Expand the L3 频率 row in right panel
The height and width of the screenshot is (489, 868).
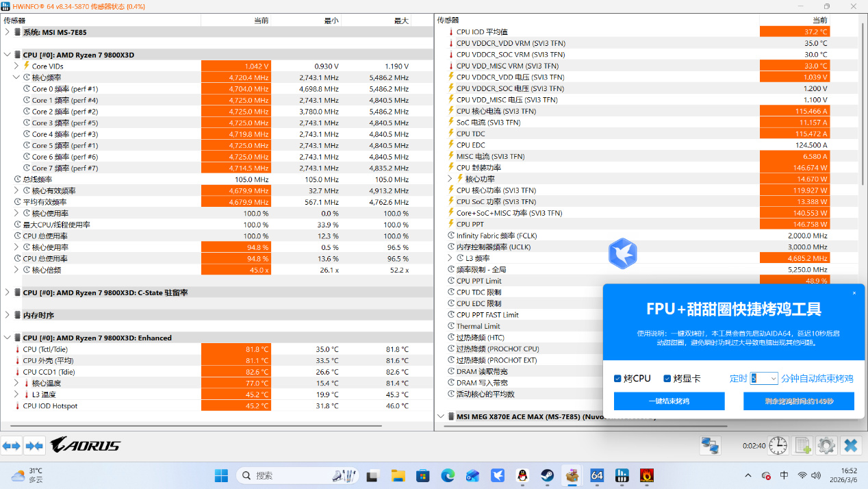450,258
